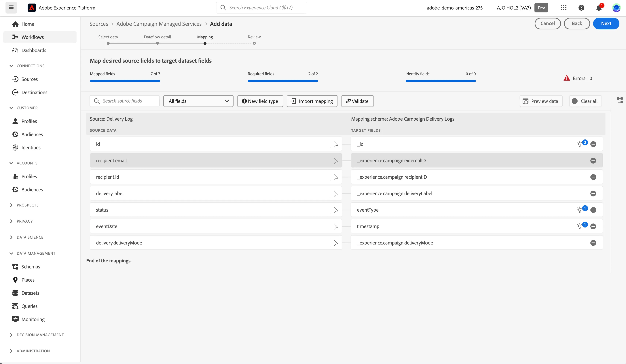Image resolution: width=626 pixels, height=364 pixels.
Task: Click Import mapping button
Action: pos(312,101)
